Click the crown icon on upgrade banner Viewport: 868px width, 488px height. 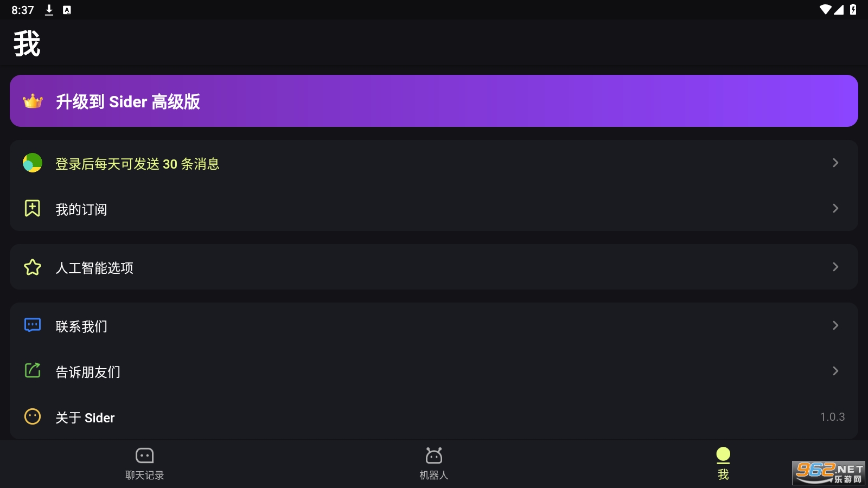coord(33,101)
